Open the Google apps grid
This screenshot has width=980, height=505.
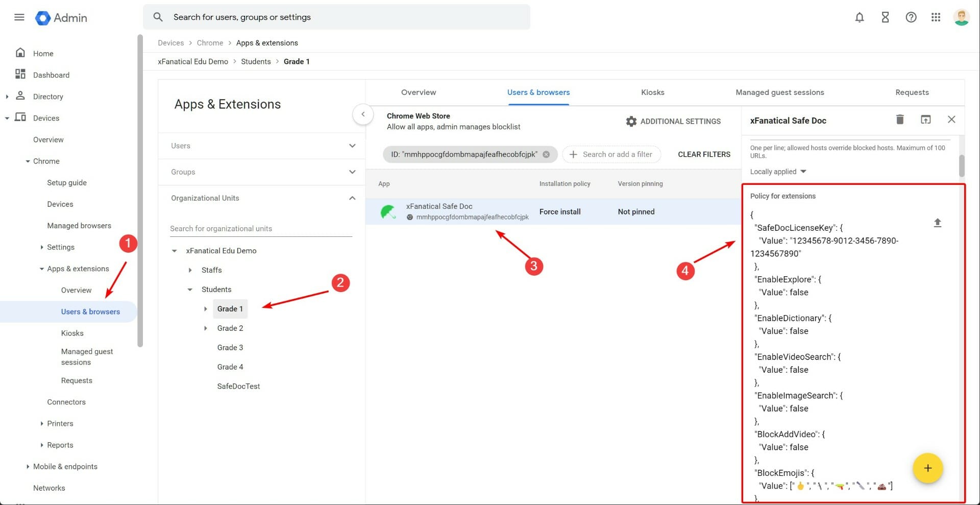(936, 17)
